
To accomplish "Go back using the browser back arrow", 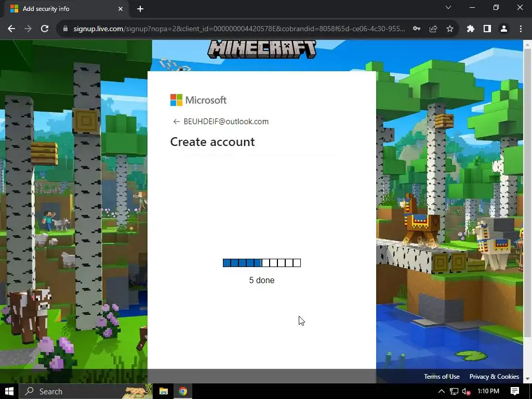I will pyautogui.click(x=11, y=29).
